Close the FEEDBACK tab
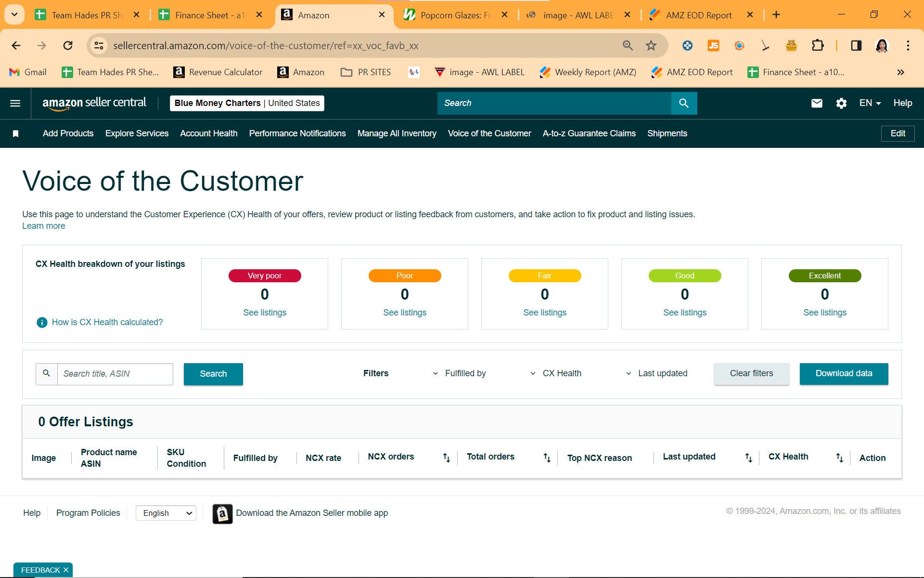The width and height of the screenshot is (924, 578). 66,570
